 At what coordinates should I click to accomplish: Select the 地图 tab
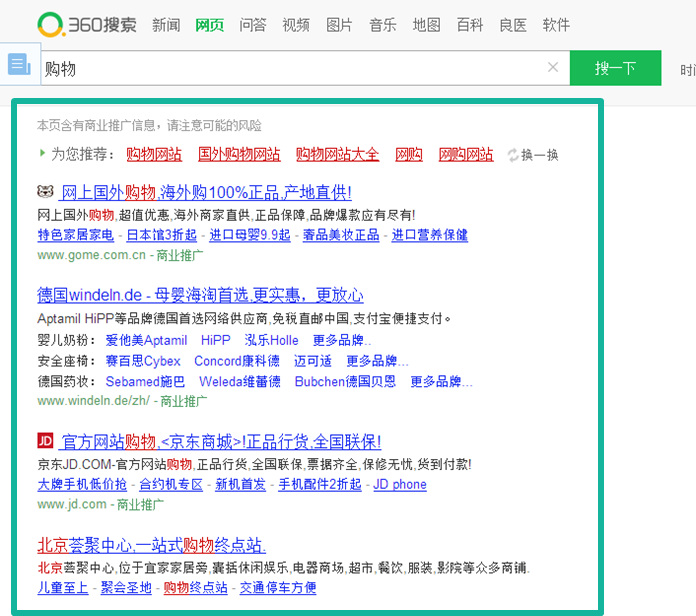tap(426, 25)
